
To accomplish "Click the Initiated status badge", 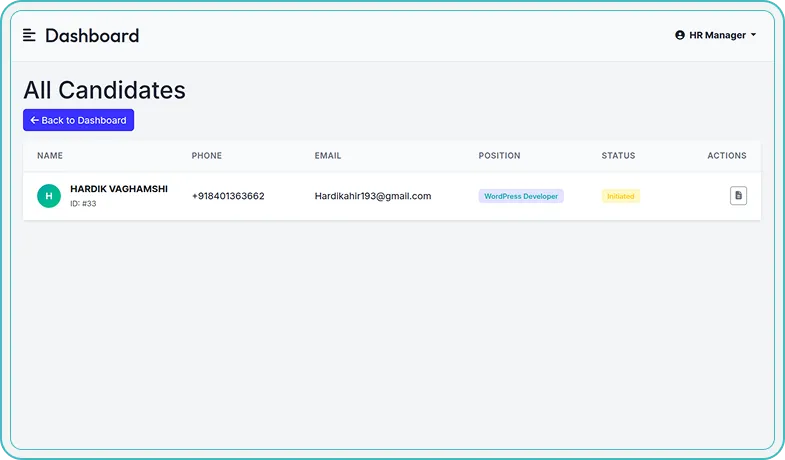I will (x=620, y=196).
